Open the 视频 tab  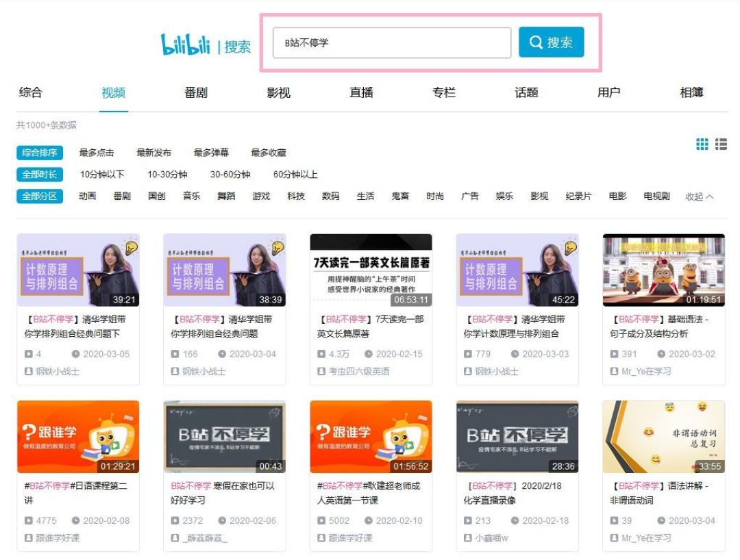click(113, 92)
